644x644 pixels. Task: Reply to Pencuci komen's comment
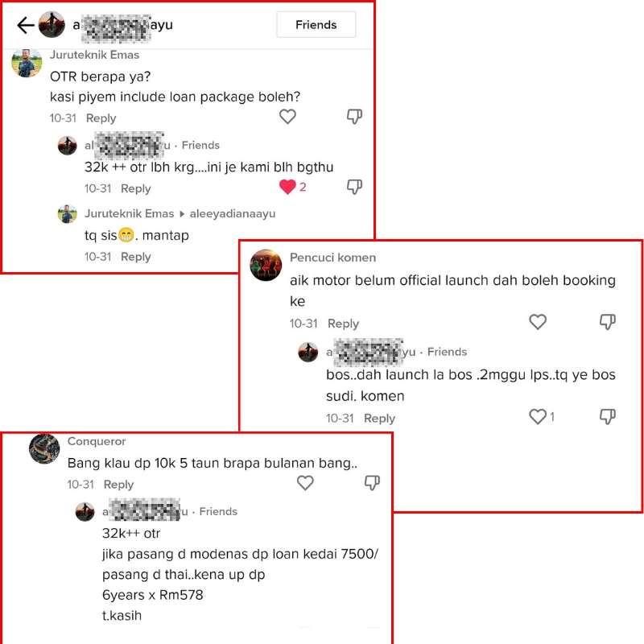344,324
